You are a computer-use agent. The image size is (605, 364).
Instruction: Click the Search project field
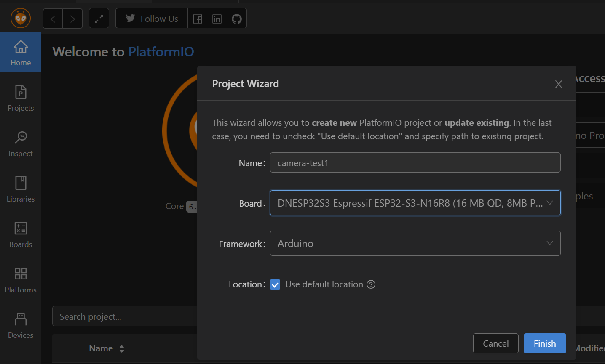point(125,316)
